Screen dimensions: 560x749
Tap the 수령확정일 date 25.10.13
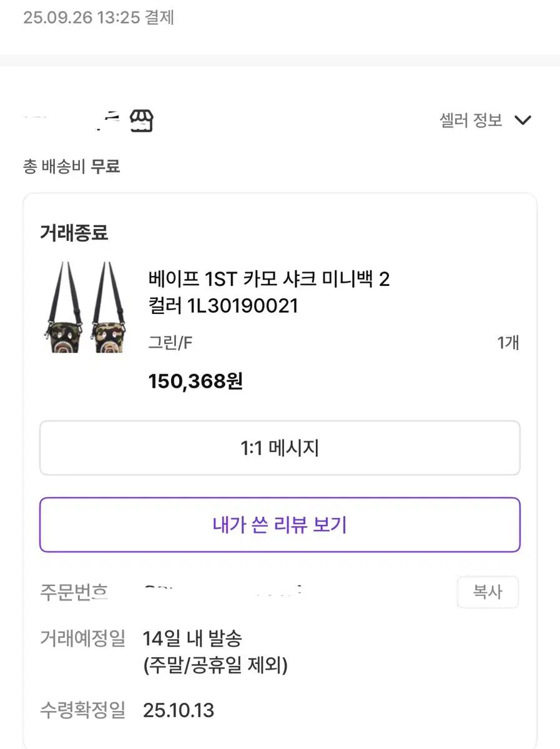[179, 710]
